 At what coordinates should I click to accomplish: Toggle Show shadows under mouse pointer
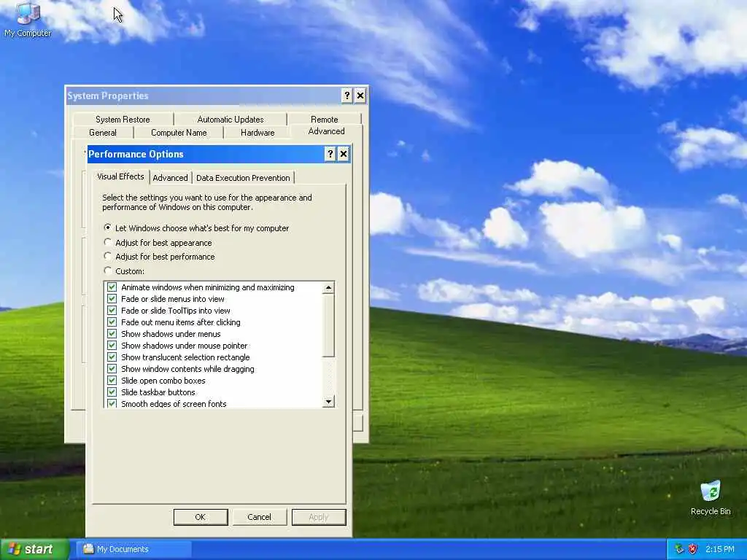pyautogui.click(x=112, y=345)
